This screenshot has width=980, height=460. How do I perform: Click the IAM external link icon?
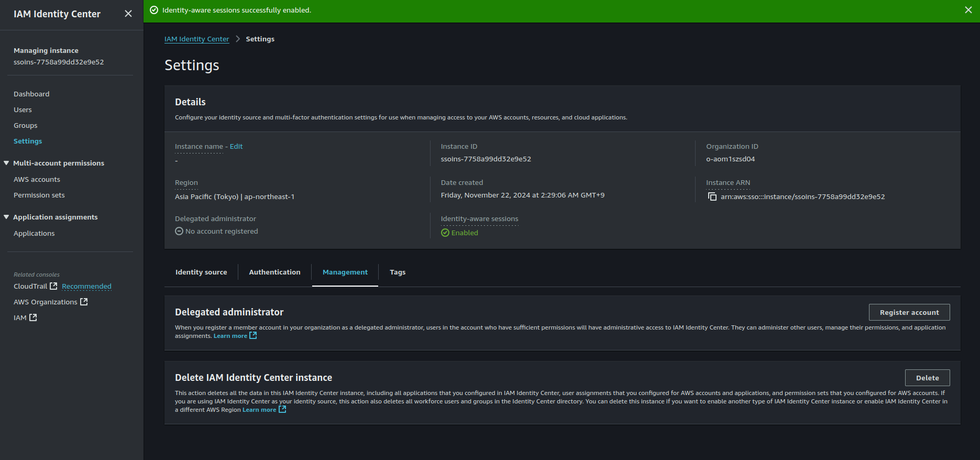click(33, 317)
